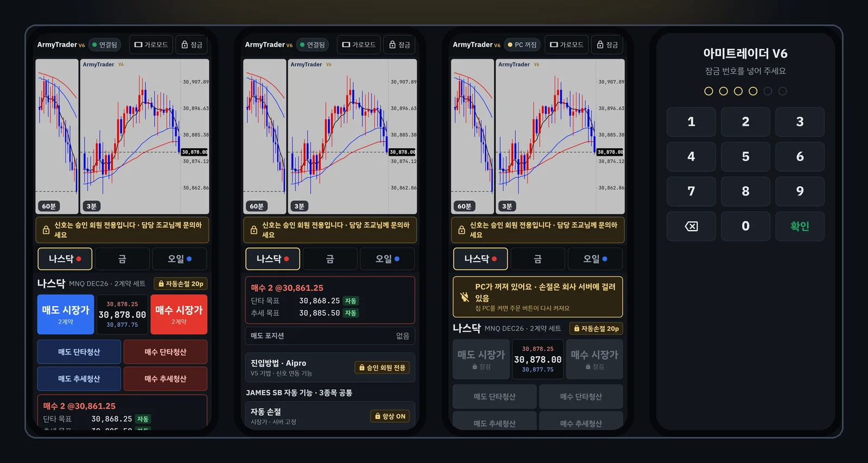868x463 pixels.
Task: Select 금 tab in second phone
Action: tap(330, 259)
